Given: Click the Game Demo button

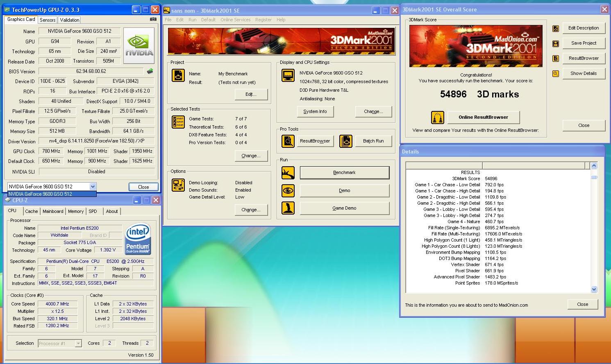Looking at the screenshot, I should point(345,208).
